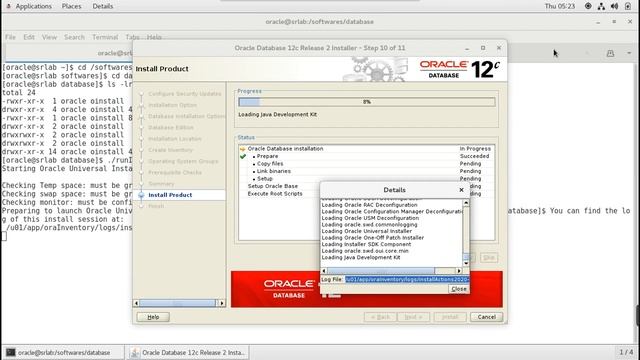
Task: Click the clock showing Thu 05:23
Action: tap(559, 6)
